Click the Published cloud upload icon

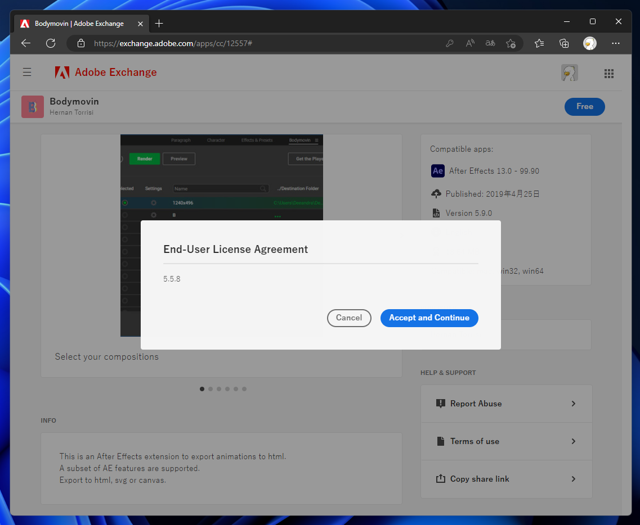[436, 194]
